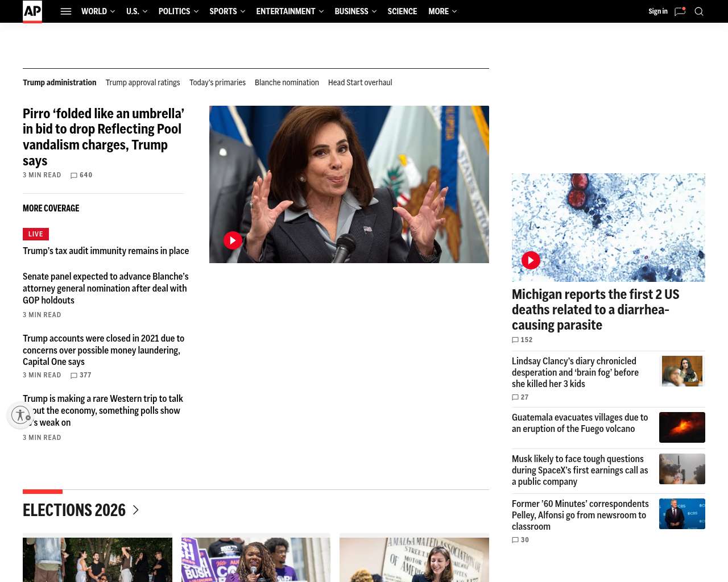Click the AP logo home icon

pyautogui.click(x=32, y=11)
